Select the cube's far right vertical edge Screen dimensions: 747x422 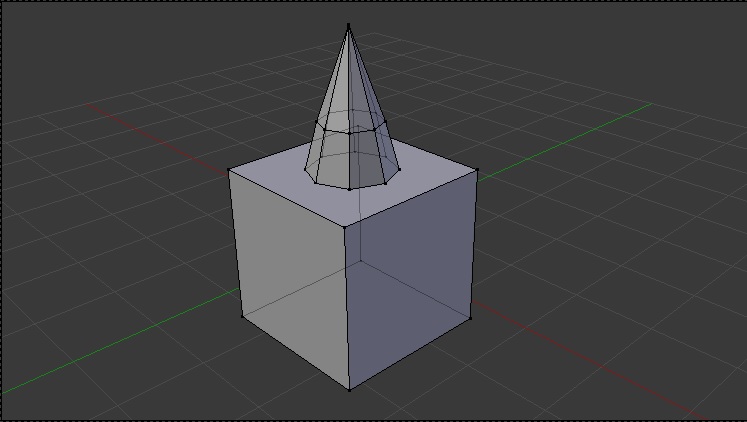(x=474, y=245)
